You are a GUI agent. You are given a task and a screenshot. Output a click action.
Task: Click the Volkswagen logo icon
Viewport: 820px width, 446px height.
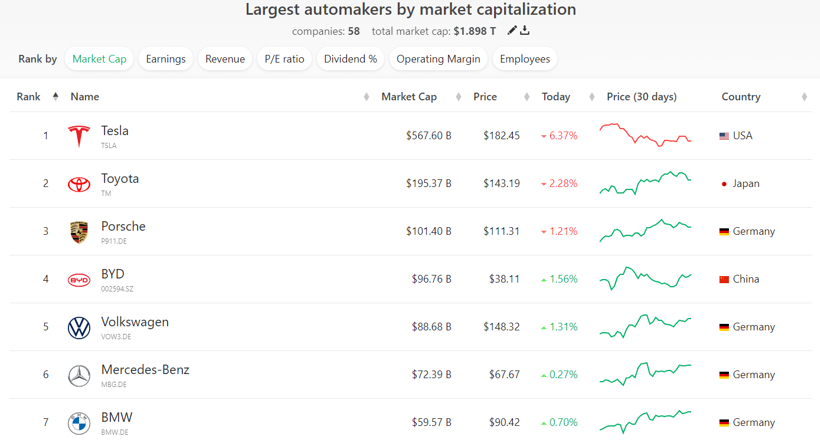[79, 328]
